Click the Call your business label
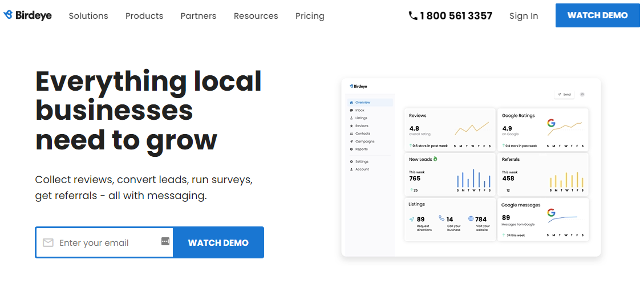This screenshot has height=304, width=644. click(454, 228)
